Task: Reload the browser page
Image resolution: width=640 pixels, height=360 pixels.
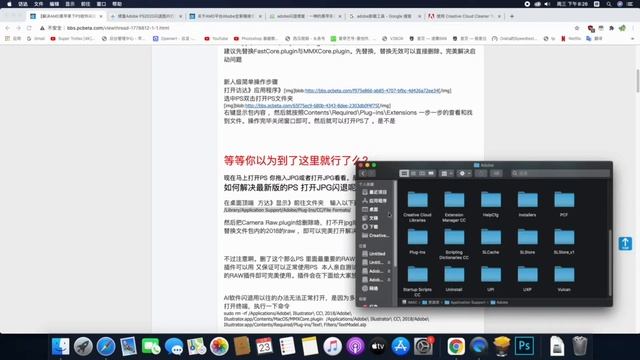Action: point(29,28)
